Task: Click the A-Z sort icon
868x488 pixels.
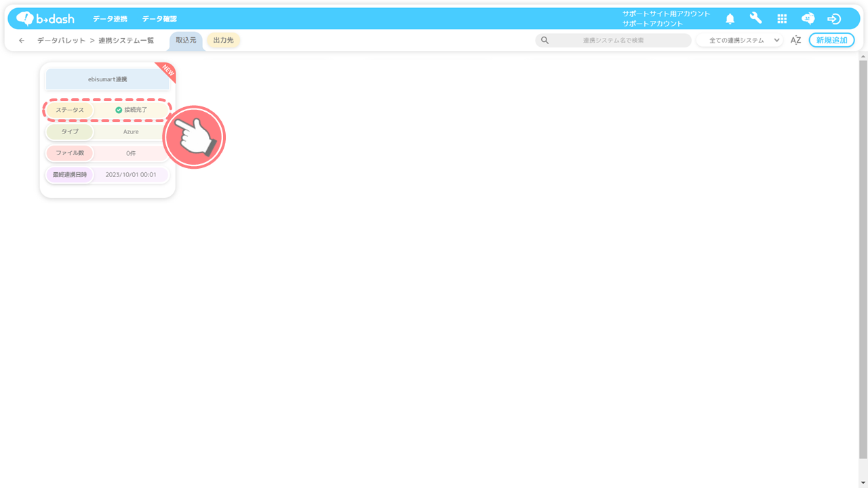Action: [x=795, y=40]
